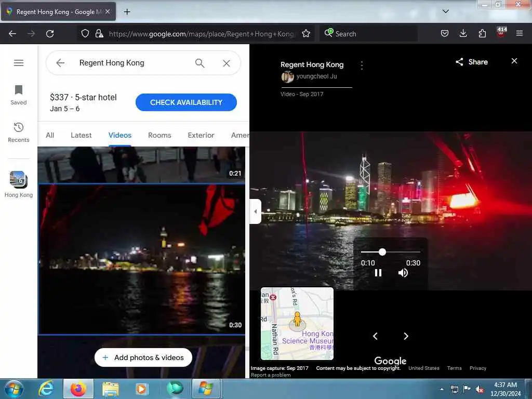Collapse the side panel arrow

[256, 211]
